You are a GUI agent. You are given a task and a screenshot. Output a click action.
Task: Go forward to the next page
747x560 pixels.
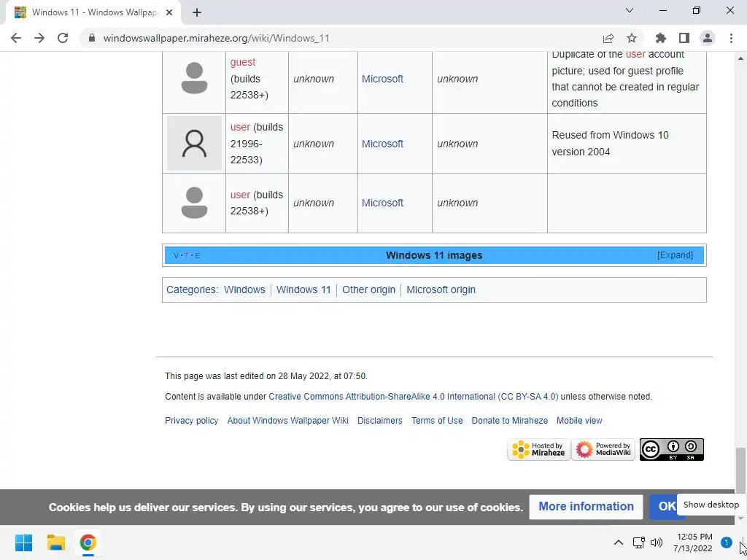coord(39,38)
